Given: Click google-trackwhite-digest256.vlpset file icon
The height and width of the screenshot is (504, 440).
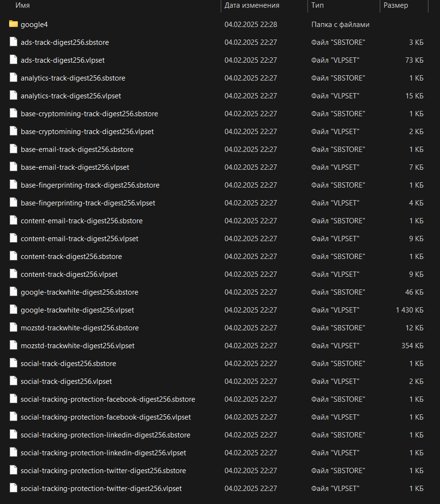Looking at the screenshot, I should click(13, 310).
